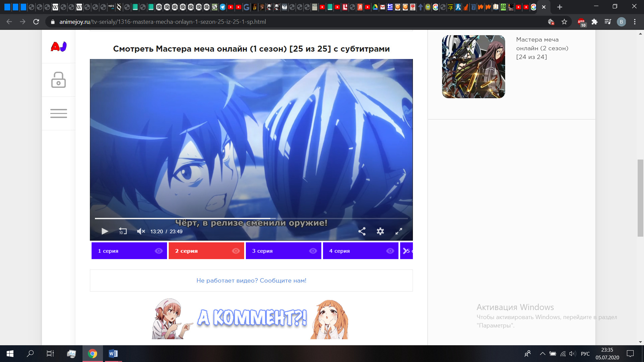Viewport: 644px width, 362px height.
Task: Click the share icon in video player
Action: point(362,231)
